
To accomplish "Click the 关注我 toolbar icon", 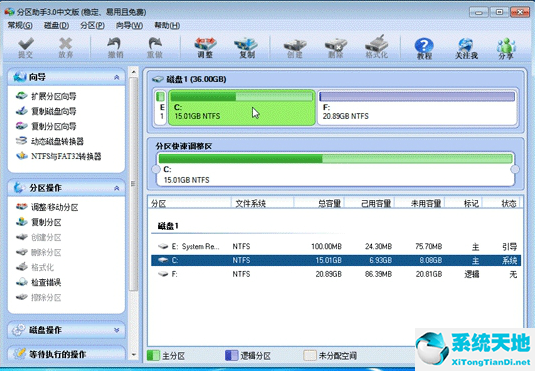I will pos(466,48).
